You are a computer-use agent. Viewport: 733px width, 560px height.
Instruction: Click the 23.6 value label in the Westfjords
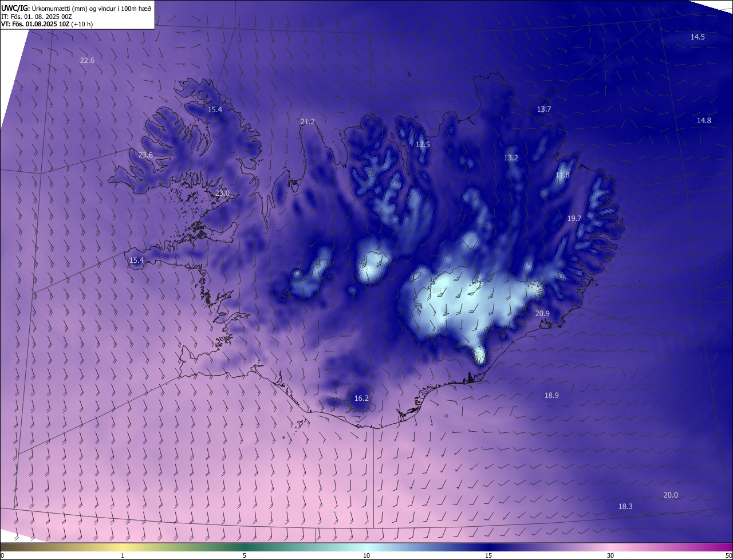145,155
